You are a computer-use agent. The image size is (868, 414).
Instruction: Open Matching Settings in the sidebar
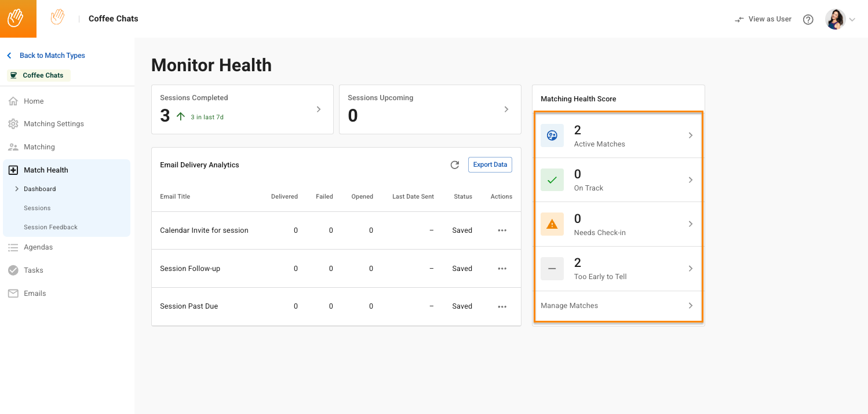click(x=53, y=124)
